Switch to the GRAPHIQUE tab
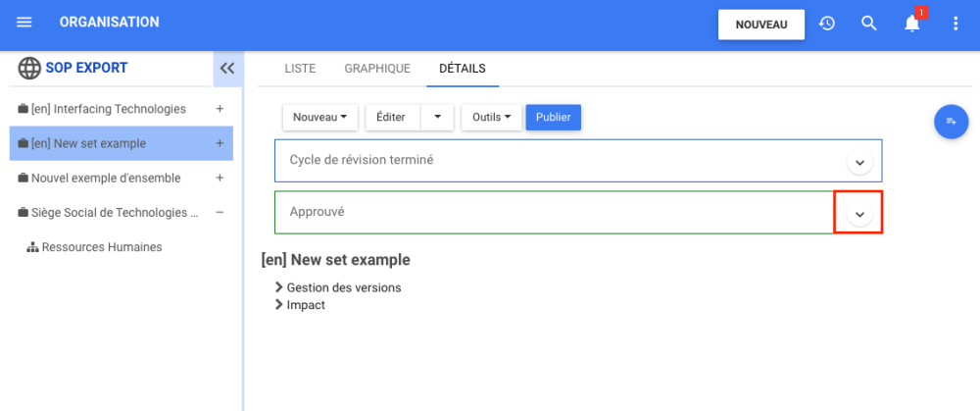The width and height of the screenshot is (980, 411). [x=377, y=69]
